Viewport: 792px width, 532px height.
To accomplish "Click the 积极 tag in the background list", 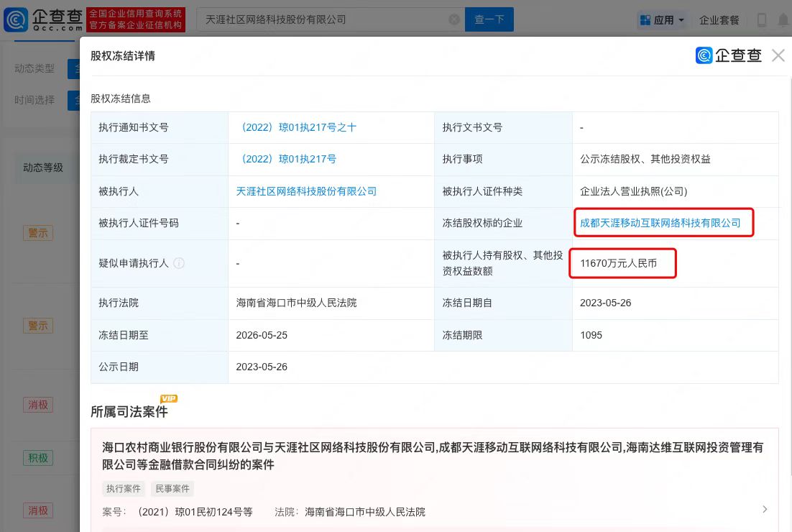I will [38, 458].
